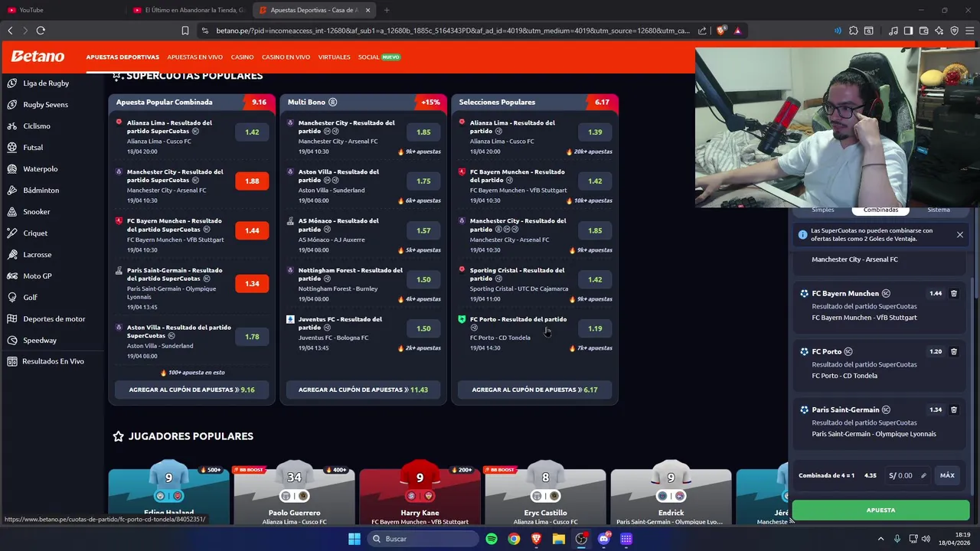Open the Futsal sport category
This screenshot has width=980, height=551.
(x=33, y=147)
